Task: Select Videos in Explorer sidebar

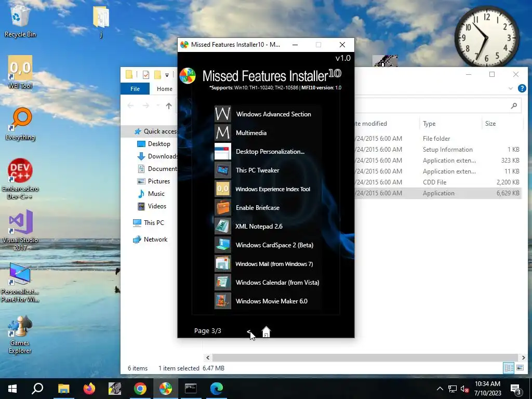Action: [x=152, y=206]
